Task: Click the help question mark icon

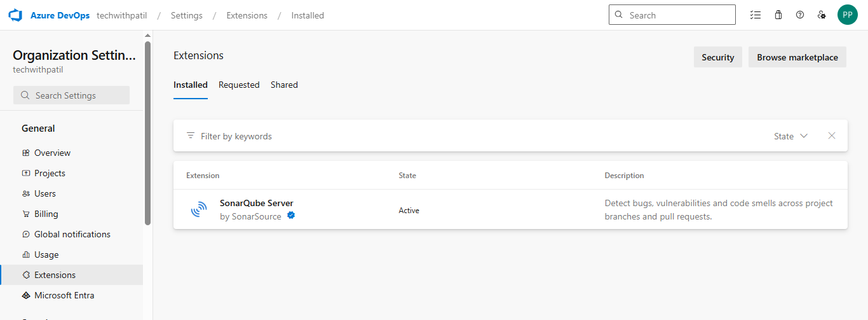Action: click(800, 15)
